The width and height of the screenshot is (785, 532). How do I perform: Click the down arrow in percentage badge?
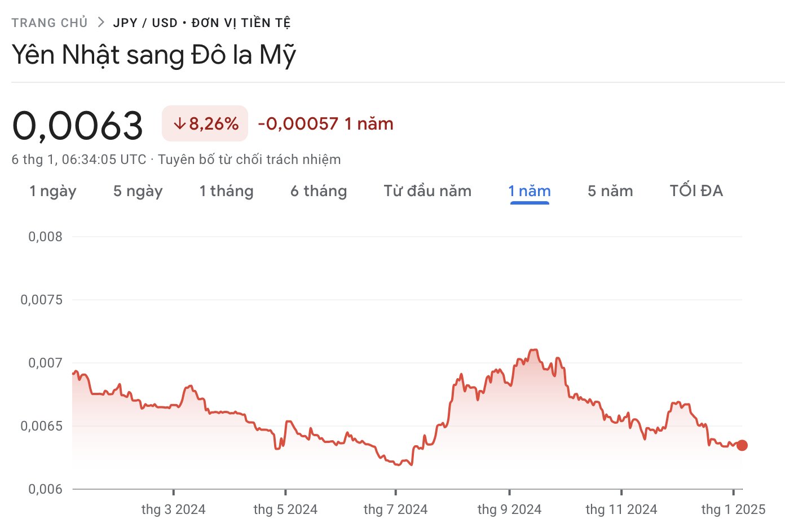[179, 123]
